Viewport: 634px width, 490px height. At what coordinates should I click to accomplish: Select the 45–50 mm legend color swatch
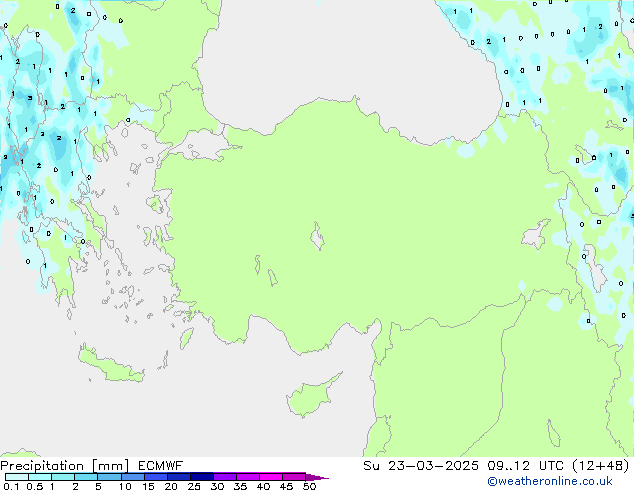(294, 477)
